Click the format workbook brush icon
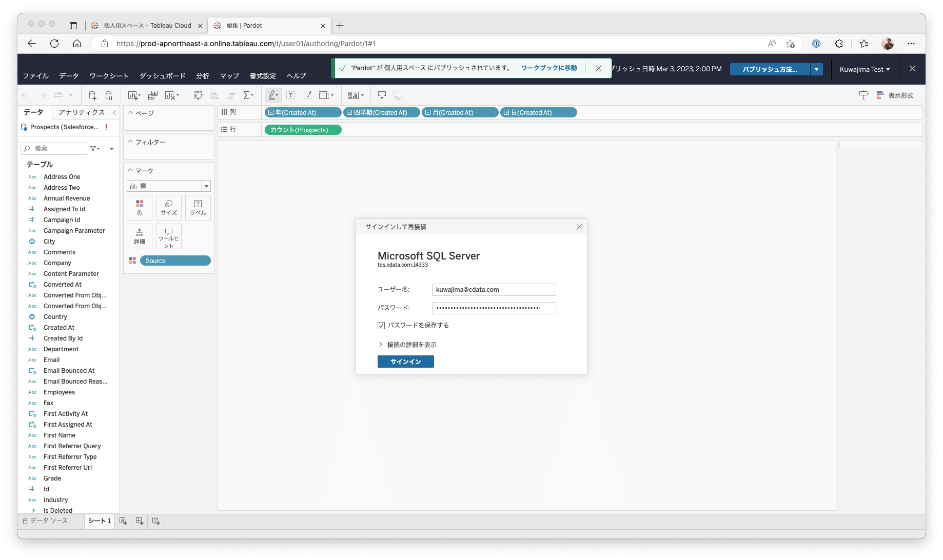Screen dimensions: 943x560 coord(307,95)
